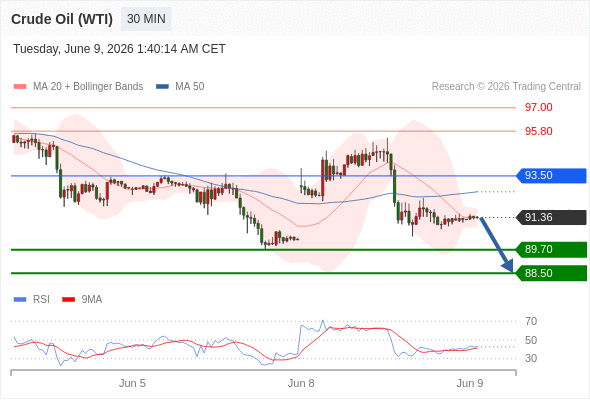Click the MA 20 + Bollinger Bands legend label

tap(88, 87)
